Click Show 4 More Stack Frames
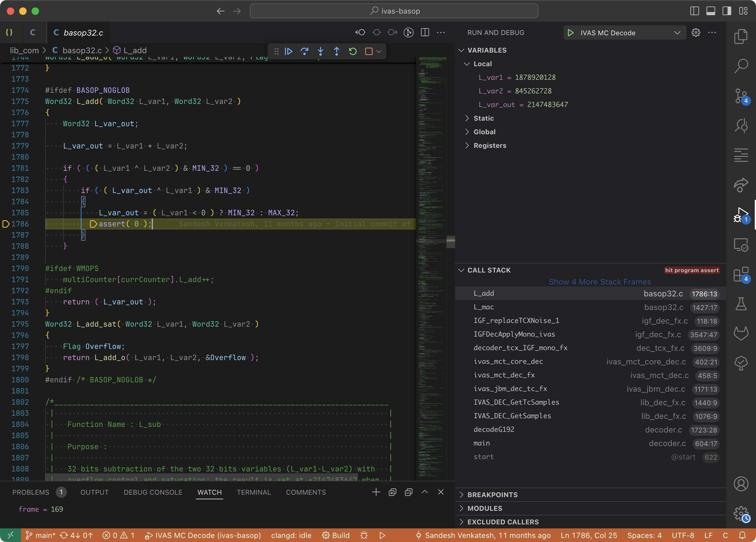756x542 pixels. click(599, 282)
